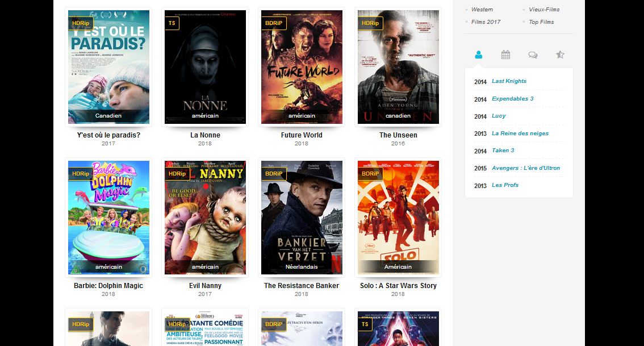
Task: Click the Evil Nanny title link
Action: pos(205,286)
